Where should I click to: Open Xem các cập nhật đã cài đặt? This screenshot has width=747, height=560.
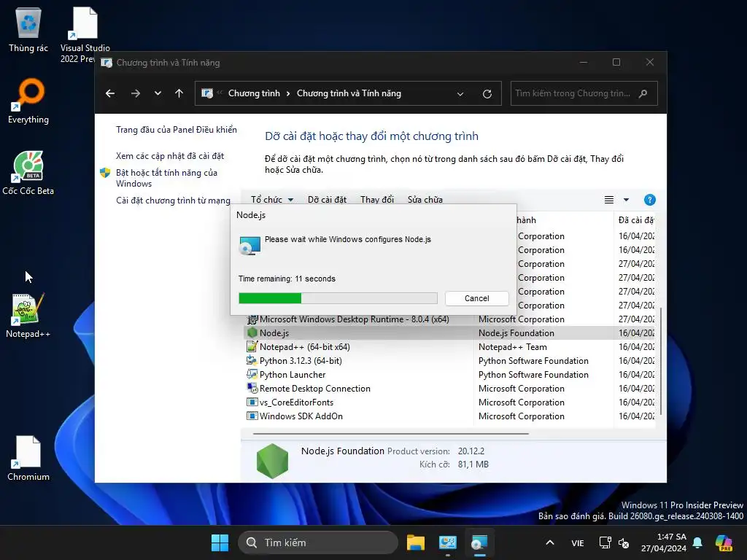169,156
